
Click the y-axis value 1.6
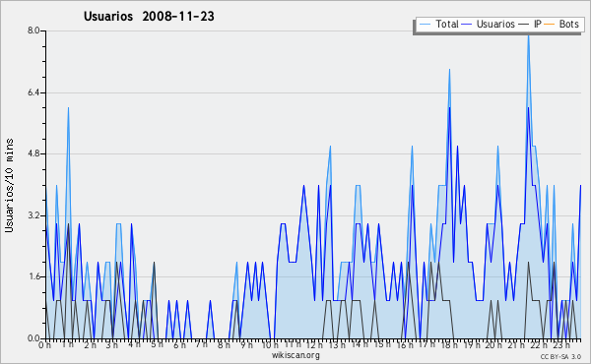33,277
